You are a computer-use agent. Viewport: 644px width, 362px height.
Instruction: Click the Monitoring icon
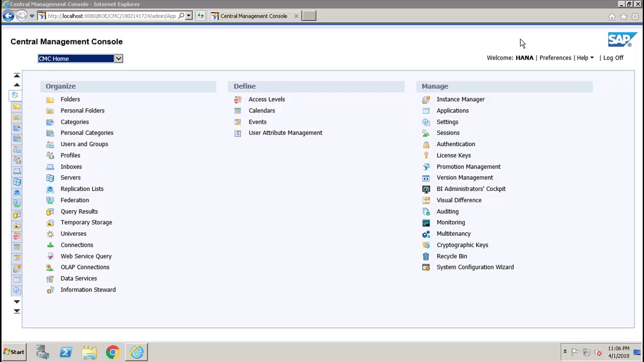click(x=426, y=223)
